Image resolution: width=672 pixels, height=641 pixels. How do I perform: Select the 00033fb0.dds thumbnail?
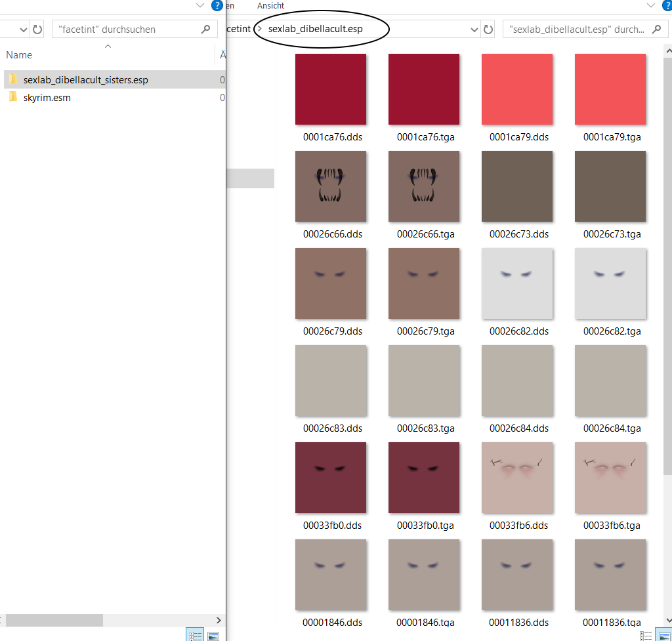pos(331,478)
